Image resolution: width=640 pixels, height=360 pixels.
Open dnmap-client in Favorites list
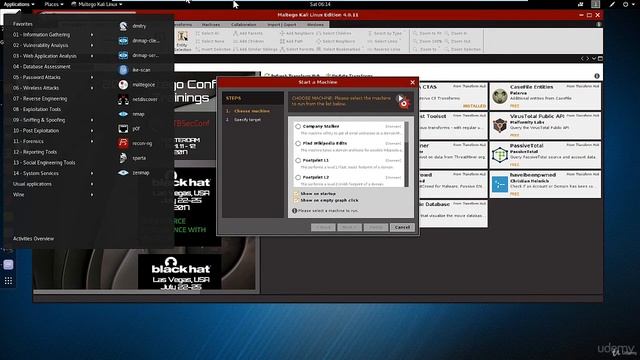point(139,41)
